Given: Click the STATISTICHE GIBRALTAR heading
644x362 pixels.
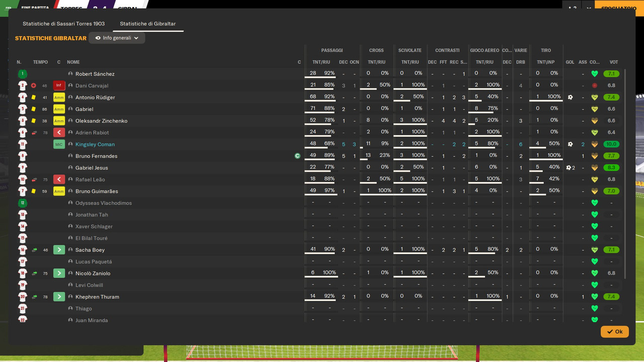Looking at the screenshot, I should tap(51, 38).
